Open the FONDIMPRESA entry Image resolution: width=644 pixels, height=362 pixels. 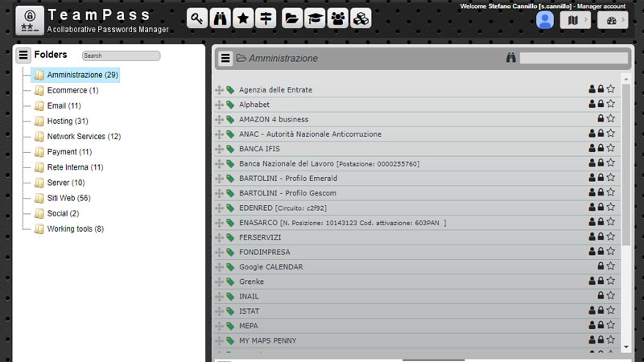pos(264,252)
